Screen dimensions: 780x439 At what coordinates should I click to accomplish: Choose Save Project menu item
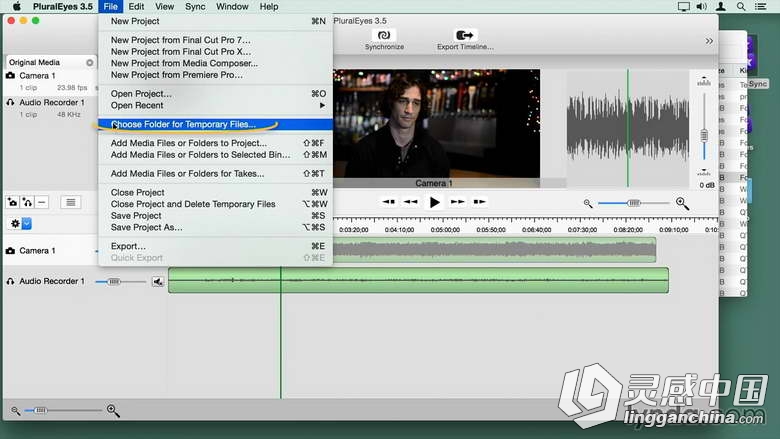(215, 216)
